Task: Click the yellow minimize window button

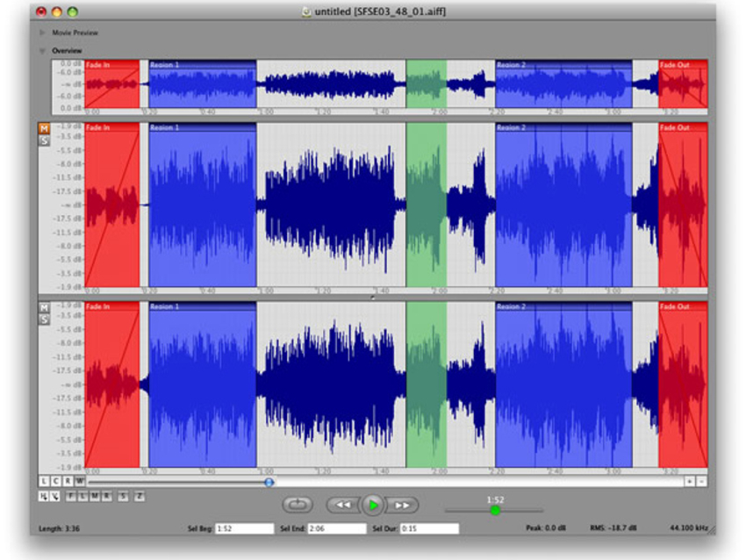Action: point(57,12)
